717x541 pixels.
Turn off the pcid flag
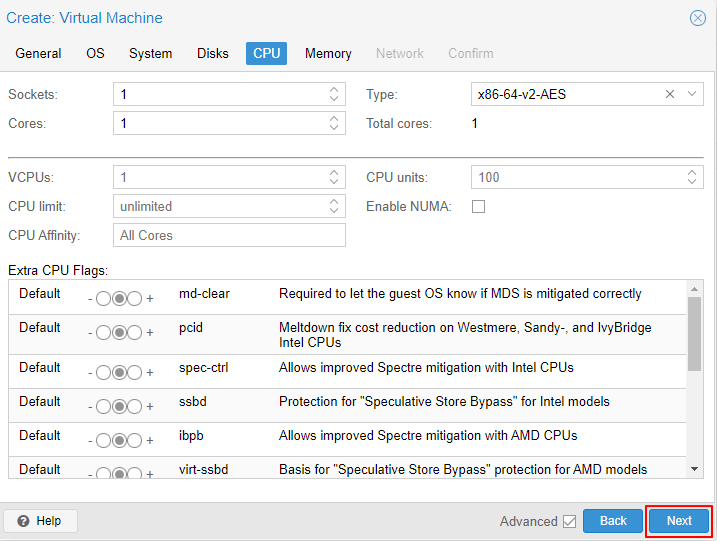point(103,332)
